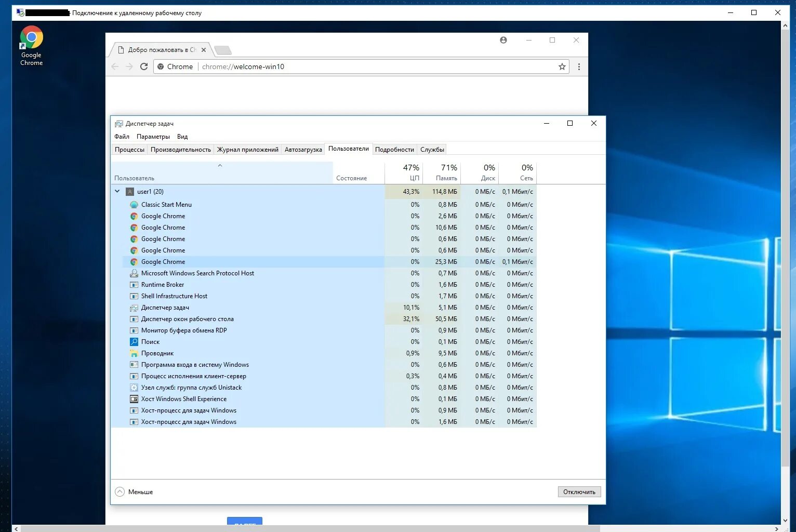Click the remote desktop horizontal scrollbar track
796x532 pixels.
pos(685,528)
